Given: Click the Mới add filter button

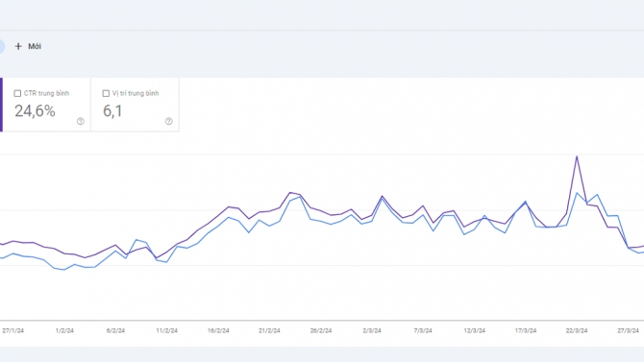Looking at the screenshot, I should click(28, 46).
